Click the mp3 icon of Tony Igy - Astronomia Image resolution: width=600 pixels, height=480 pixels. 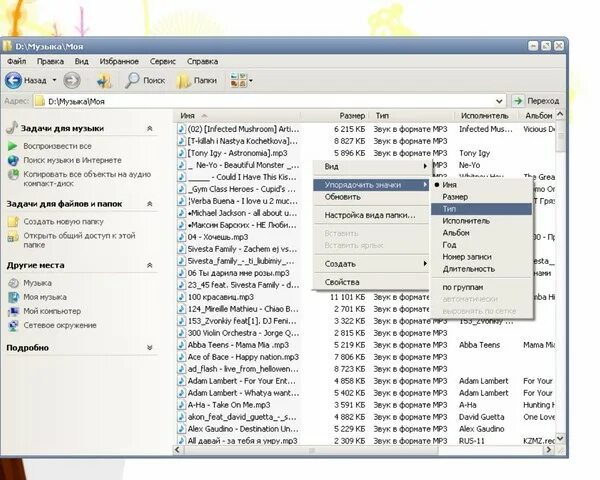tap(182, 153)
